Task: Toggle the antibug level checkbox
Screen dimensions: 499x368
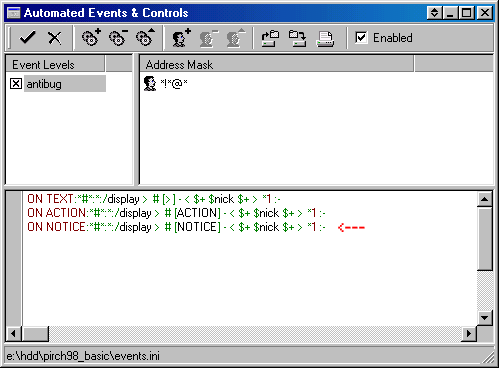Action: (16, 83)
